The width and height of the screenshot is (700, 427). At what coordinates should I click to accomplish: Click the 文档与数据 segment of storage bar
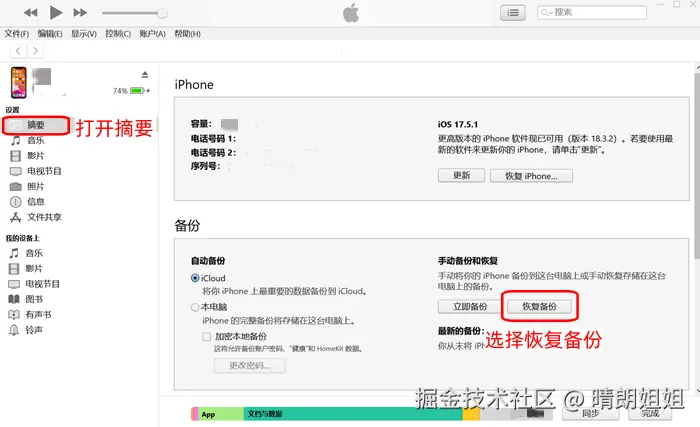pos(353,414)
